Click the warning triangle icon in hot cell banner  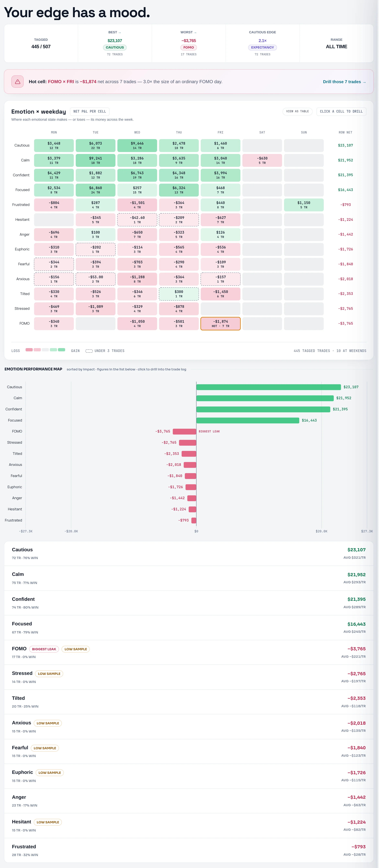[17, 82]
